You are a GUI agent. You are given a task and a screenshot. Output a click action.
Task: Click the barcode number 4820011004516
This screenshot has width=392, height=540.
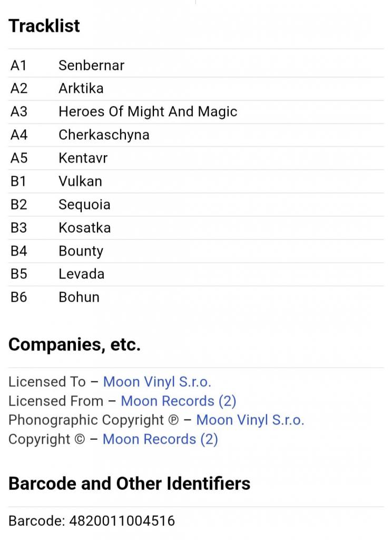point(122,521)
